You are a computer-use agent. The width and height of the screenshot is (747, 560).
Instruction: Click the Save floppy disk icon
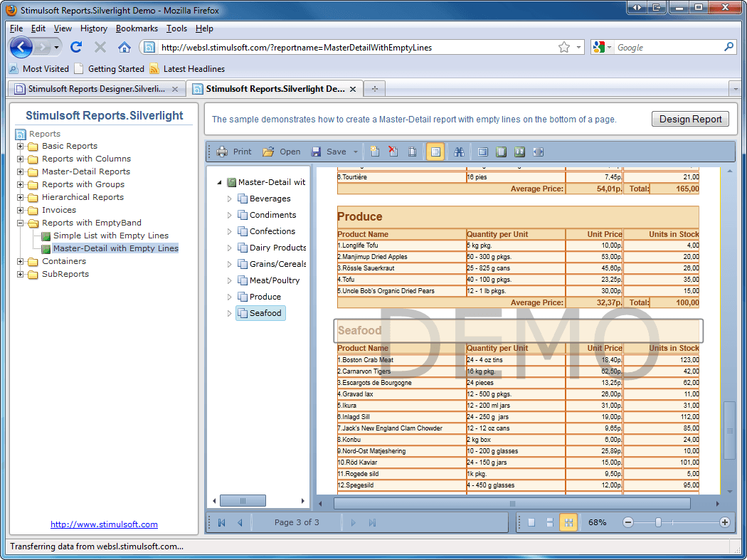click(316, 152)
